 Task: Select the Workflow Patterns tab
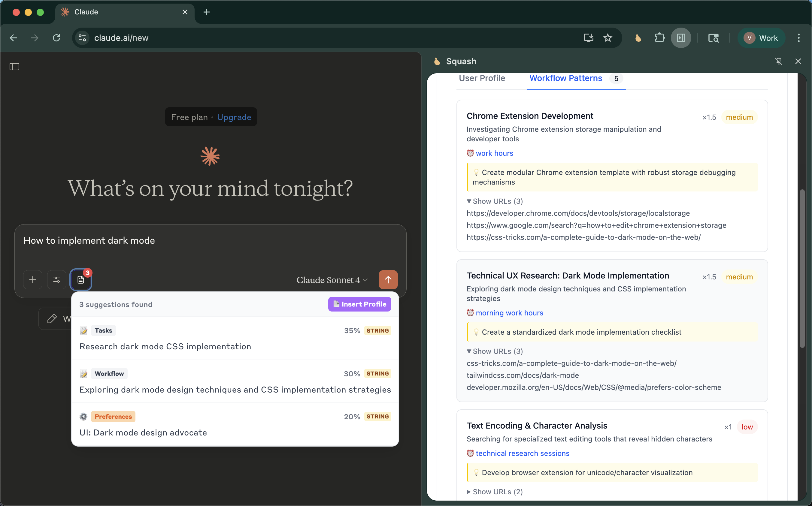click(565, 78)
